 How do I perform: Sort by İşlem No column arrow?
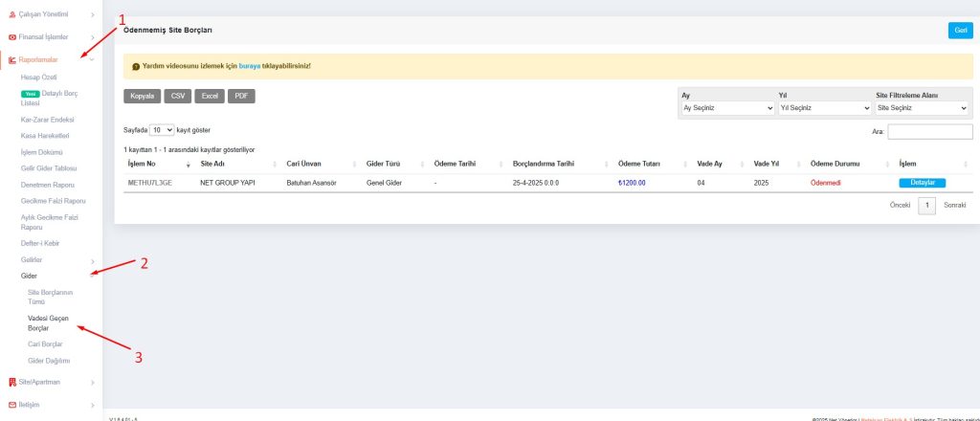(188, 165)
